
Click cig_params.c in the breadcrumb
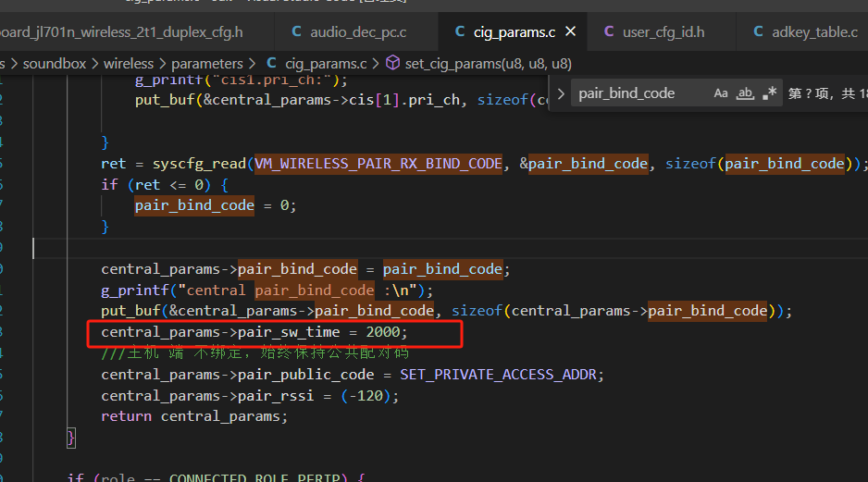(x=326, y=64)
